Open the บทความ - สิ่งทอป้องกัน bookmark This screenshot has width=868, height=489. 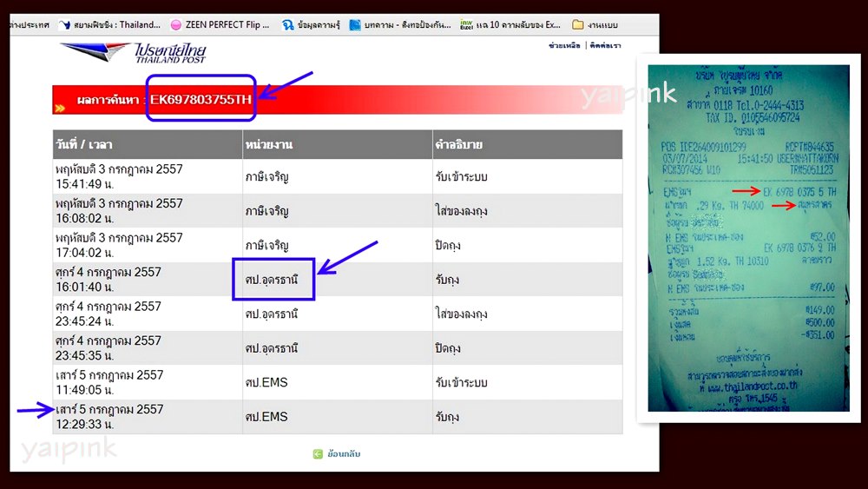(407, 25)
